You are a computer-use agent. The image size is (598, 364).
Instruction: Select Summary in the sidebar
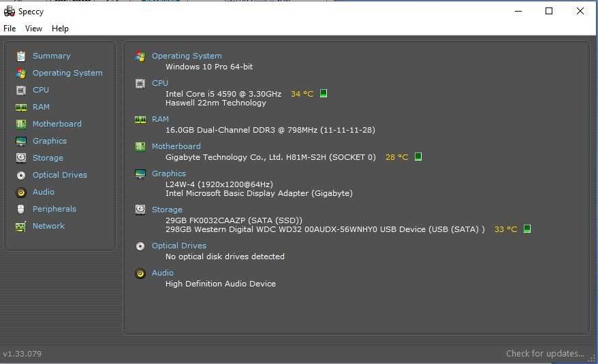(x=52, y=56)
